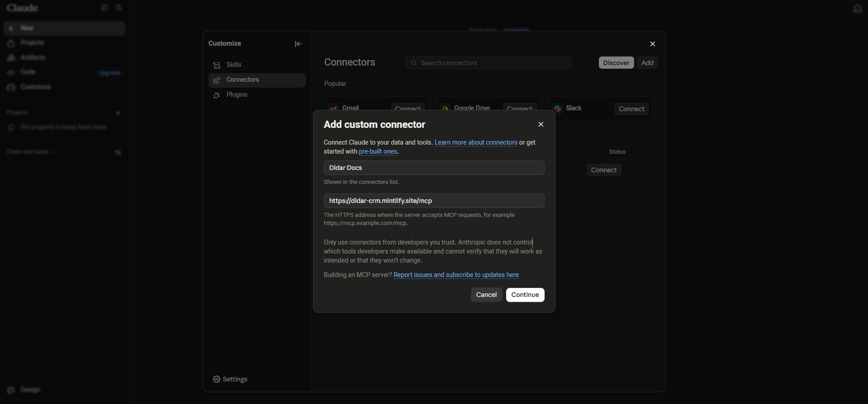
Task: Click the filter icon beside Chats and tasks
Action: click(118, 153)
